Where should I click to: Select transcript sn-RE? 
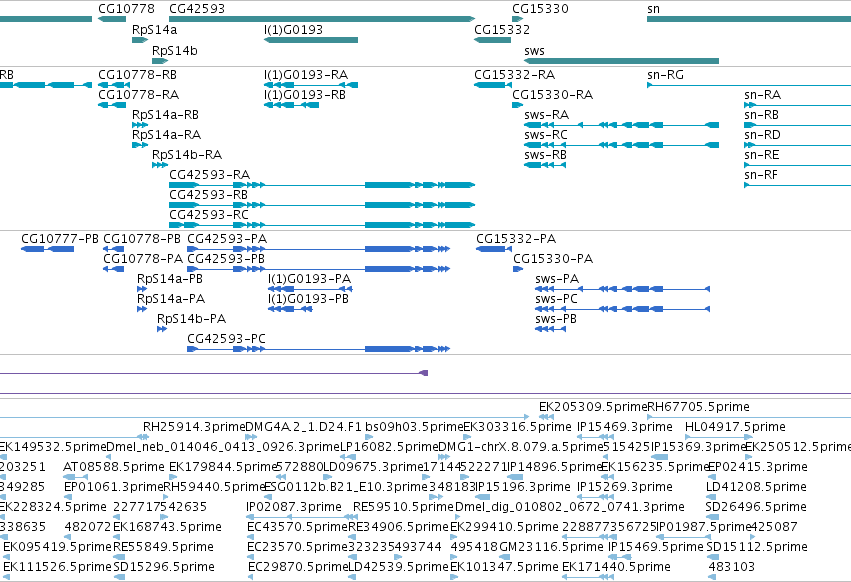coord(797,165)
